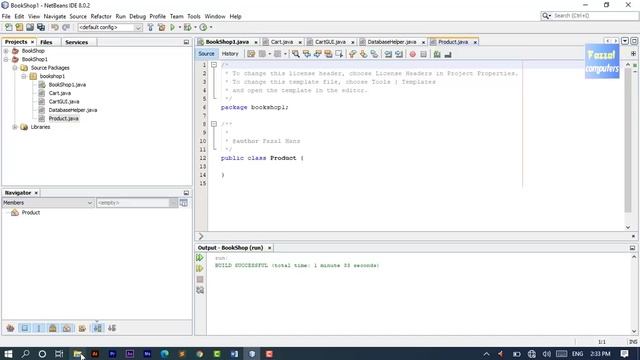Screen dimensions: 640x360
Task: Toggle Sort by Name in Navigator
Action: (98, 328)
